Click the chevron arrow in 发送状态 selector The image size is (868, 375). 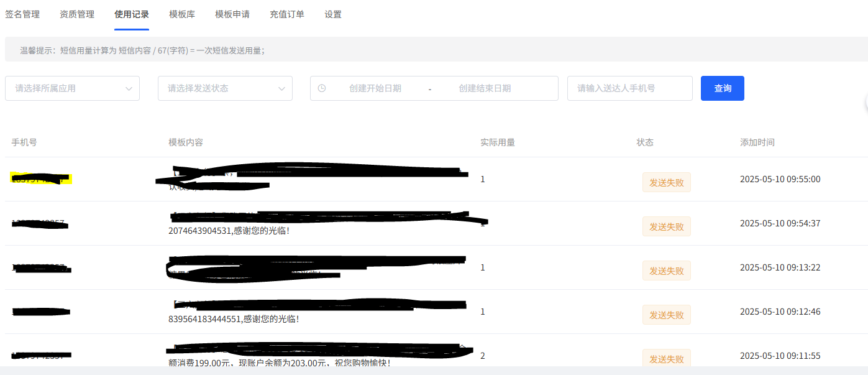pyautogui.click(x=281, y=88)
